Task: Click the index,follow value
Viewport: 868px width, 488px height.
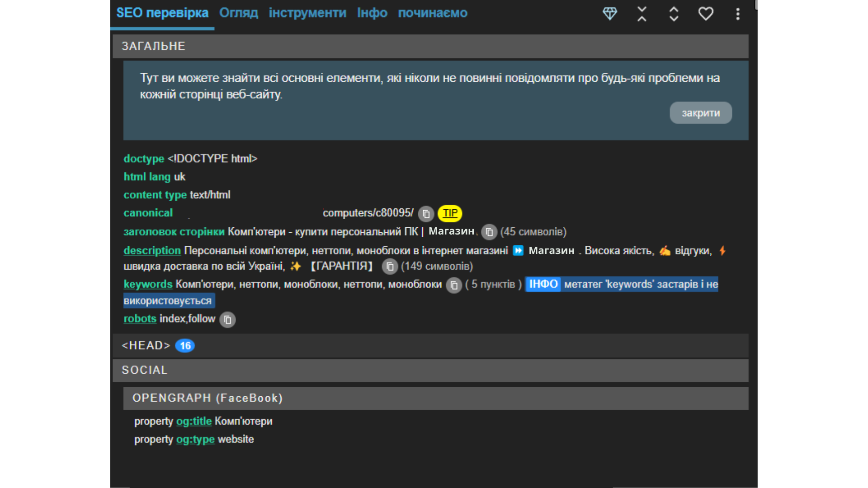Action: pos(188,319)
